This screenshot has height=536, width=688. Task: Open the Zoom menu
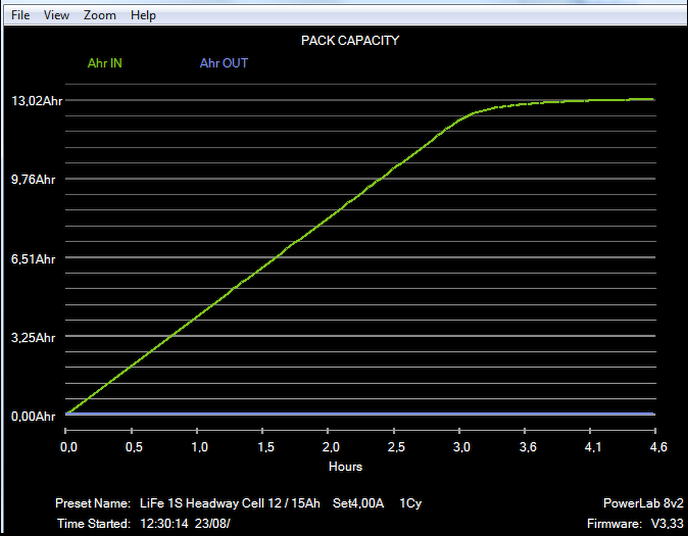[100, 15]
